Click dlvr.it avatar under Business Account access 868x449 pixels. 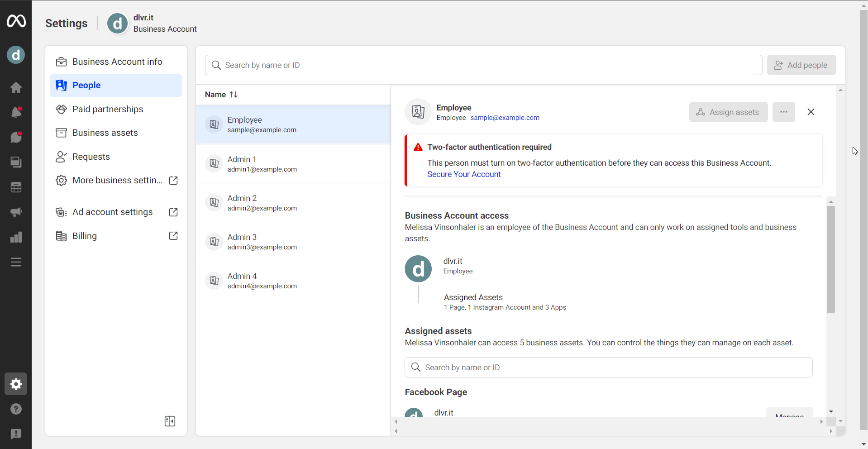click(418, 269)
